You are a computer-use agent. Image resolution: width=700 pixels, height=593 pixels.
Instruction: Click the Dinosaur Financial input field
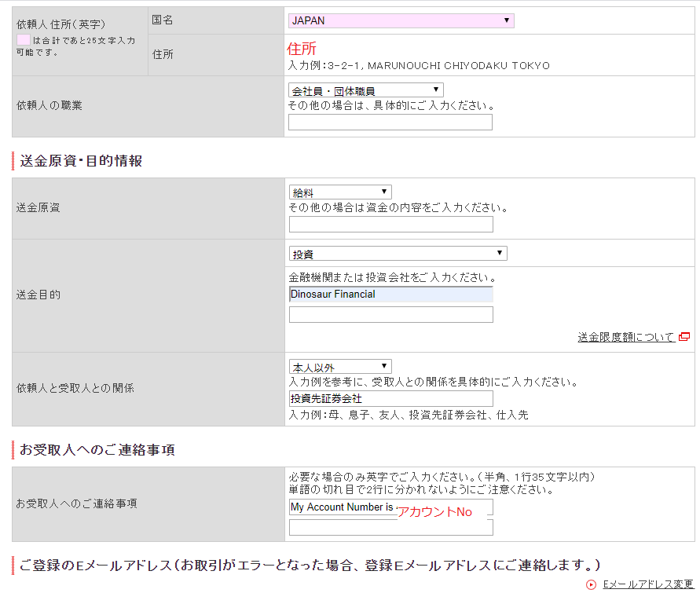pos(391,294)
